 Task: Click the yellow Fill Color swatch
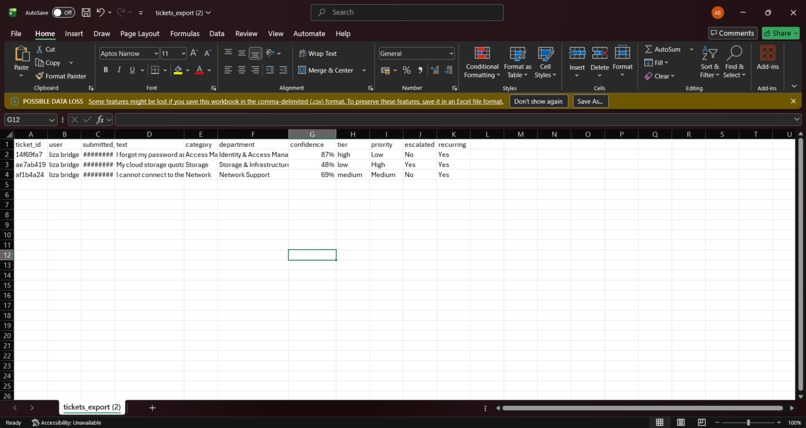pyautogui.click(x=178, y=70)
